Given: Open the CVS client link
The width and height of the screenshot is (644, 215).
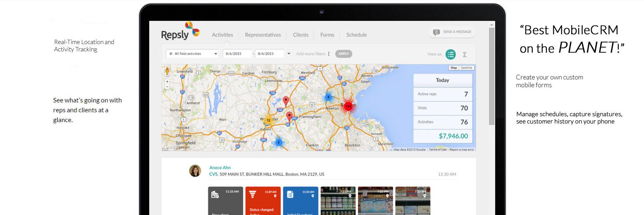Looking at the screenshot, I should pos(213,174).
